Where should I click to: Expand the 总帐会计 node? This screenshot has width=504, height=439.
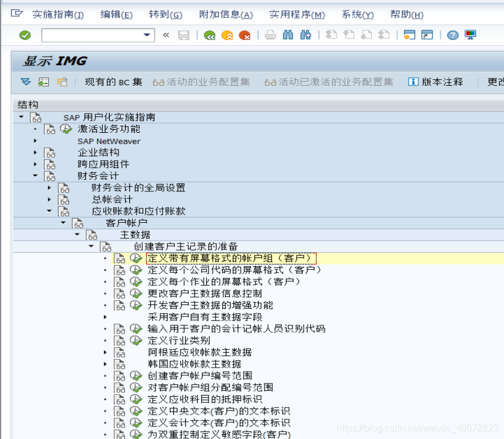pyautogui.click(x=49, y=200)
